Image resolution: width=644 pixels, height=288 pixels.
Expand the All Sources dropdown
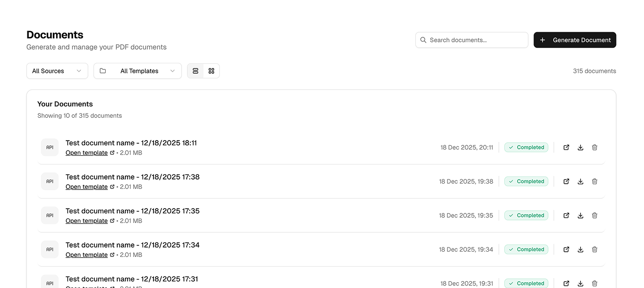click(x=57, y=71)
